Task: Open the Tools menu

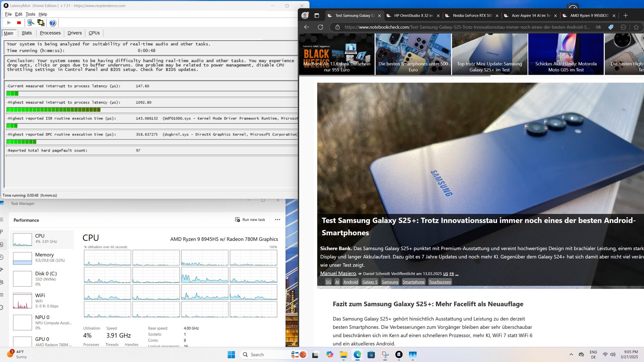Action: [x=30, y=14]
